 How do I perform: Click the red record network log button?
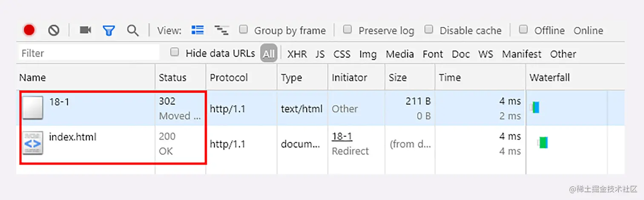pos(29,30)
